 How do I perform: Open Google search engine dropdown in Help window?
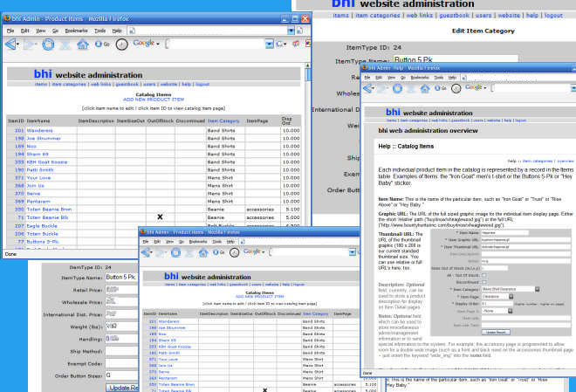pyautogui.click(x=485, y=88)
